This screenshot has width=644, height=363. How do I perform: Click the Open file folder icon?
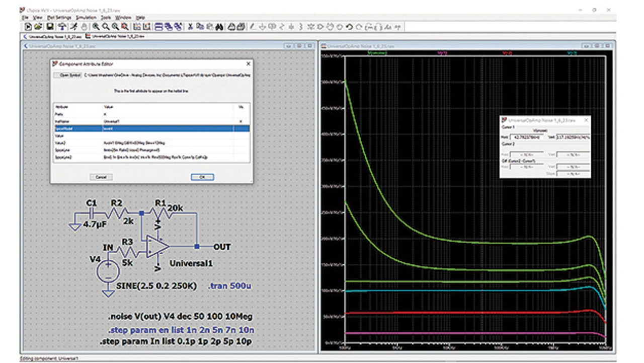[38, 27]
